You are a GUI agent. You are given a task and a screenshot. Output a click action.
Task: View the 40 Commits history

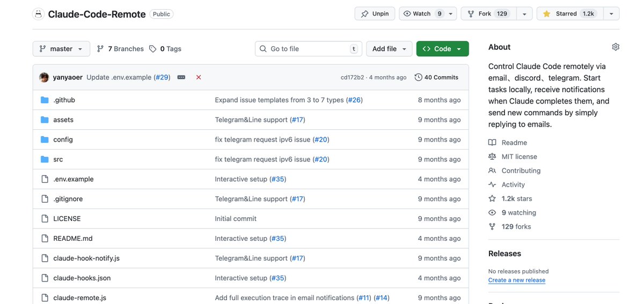tap(437, 77)
